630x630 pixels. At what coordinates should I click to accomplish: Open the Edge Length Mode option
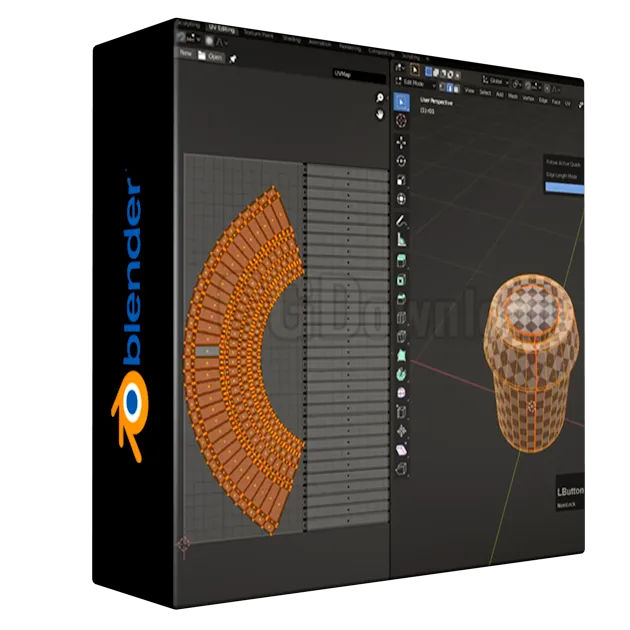pyautogui.click(x=561, y=176)
